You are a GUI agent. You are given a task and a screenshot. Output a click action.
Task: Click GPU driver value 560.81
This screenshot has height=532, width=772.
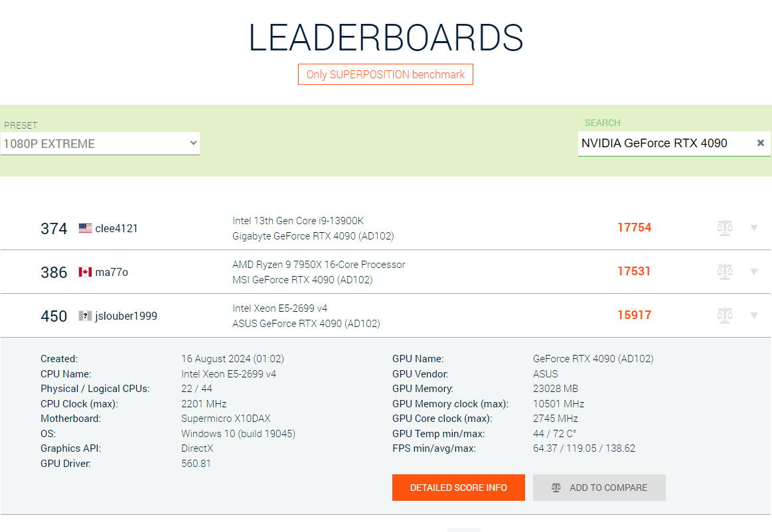coord(196,464)
